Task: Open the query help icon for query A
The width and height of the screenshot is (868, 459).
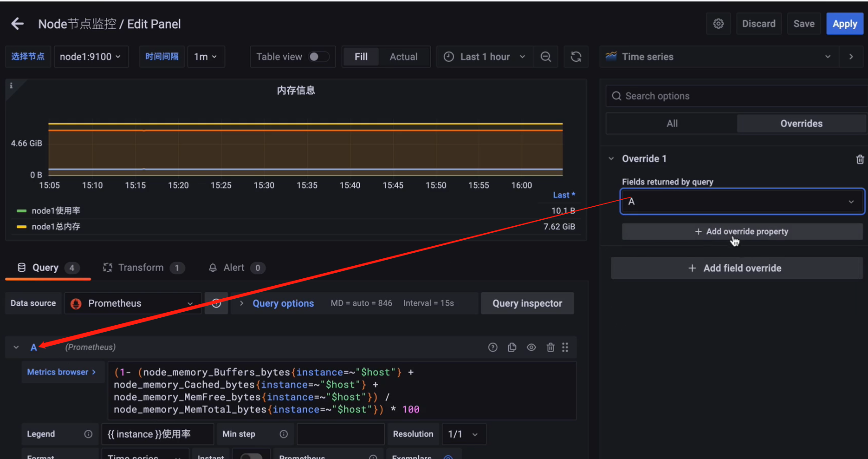Action: click(492, 347)
